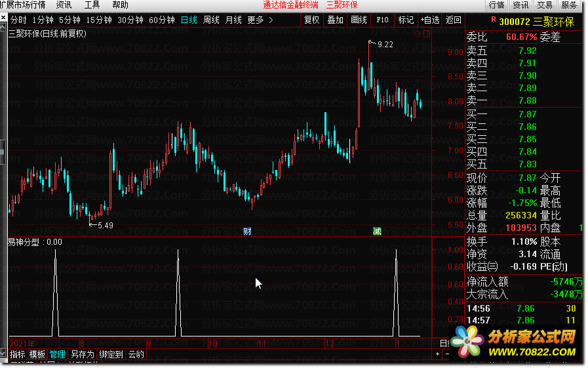Click the blue 财 marker on chart
This screenshot has height=368, width=588.
click(247, 232)
